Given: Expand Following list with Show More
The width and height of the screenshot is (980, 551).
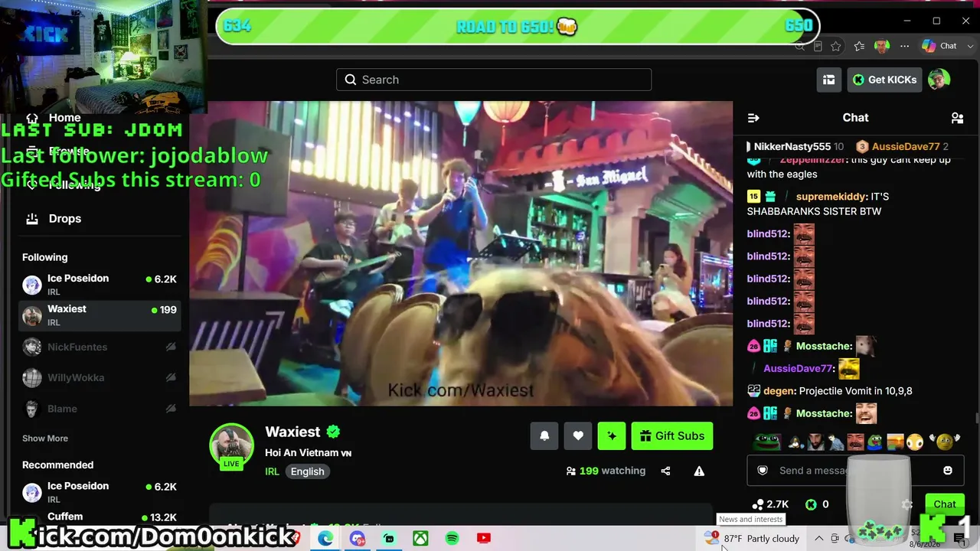Looking at the screenshot, I should (x=45, y=439).
